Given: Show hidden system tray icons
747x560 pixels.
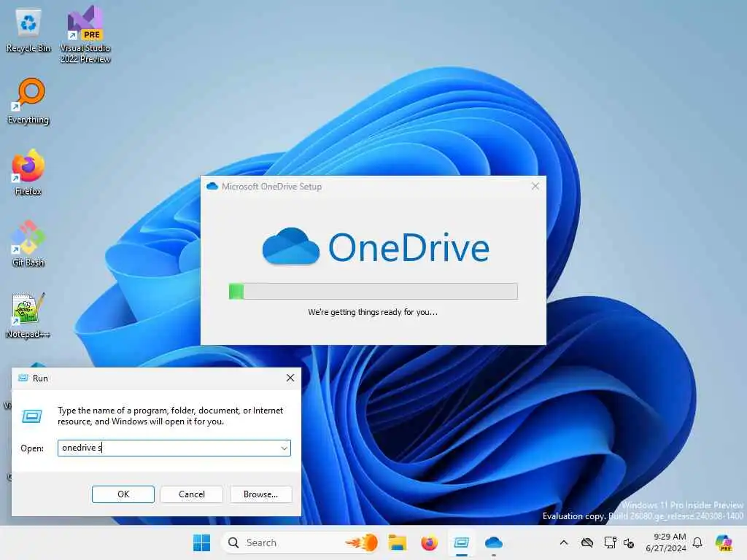Looking at the screenshot, I should [x=564, y=542].
